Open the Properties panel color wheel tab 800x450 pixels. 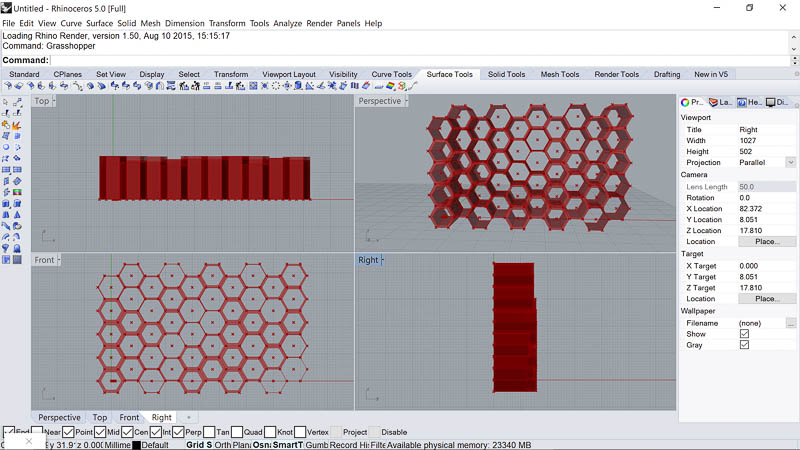click(x=691, y=102)
